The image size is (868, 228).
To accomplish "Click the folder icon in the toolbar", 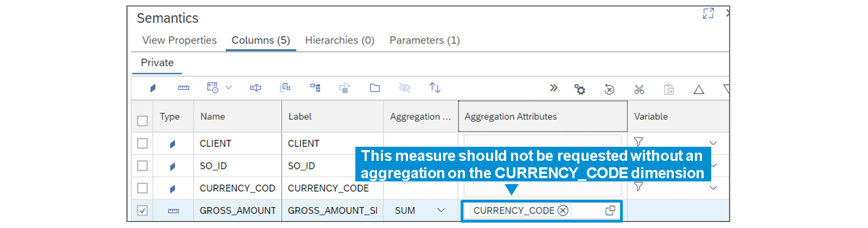I will pos(375,88).
